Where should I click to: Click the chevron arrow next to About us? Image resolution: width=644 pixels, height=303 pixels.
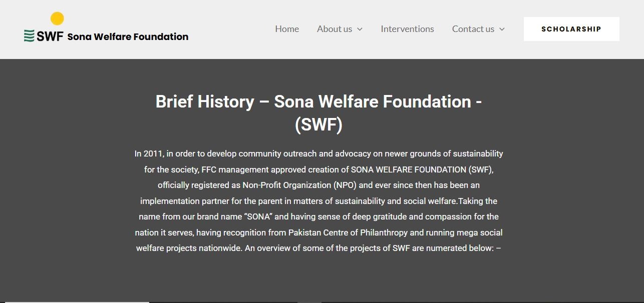(360, 29)
